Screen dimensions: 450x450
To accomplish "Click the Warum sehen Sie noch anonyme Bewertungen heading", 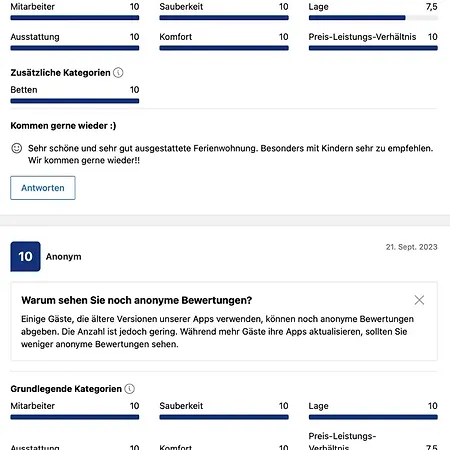I will pos(137,300).
